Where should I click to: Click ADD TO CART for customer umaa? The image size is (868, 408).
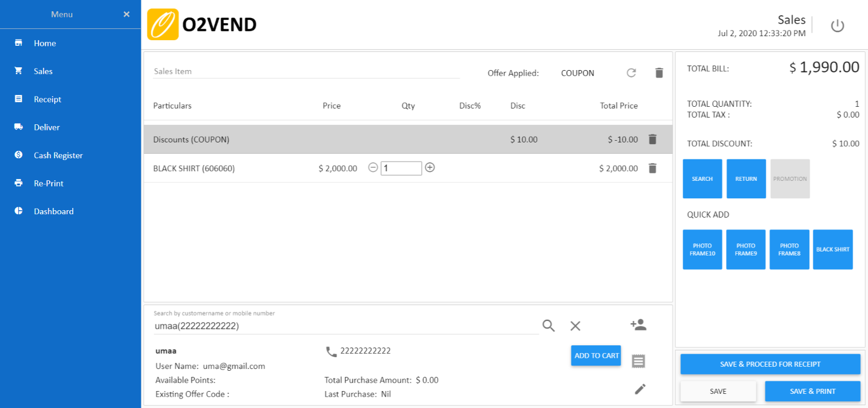(x=596, y=355)
